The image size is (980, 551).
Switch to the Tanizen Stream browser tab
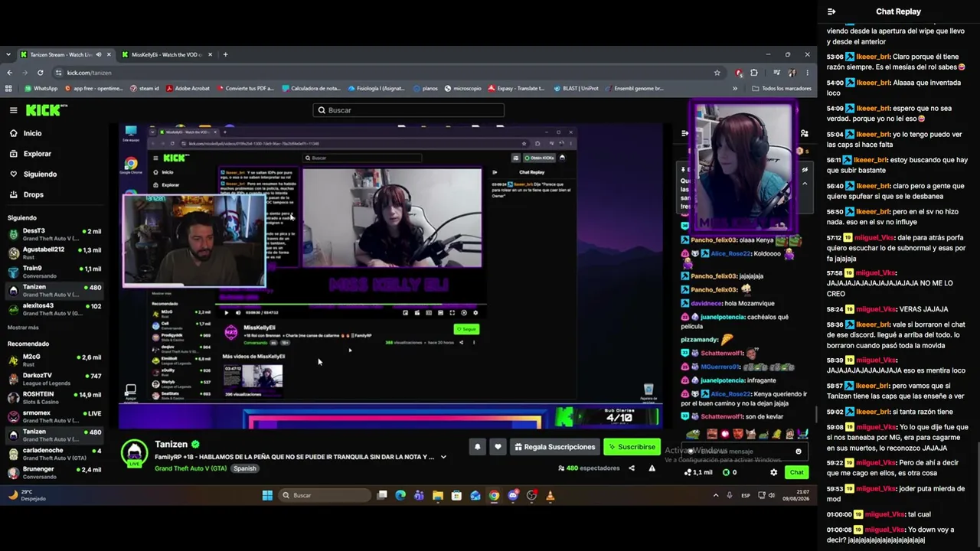pos(61,54)
